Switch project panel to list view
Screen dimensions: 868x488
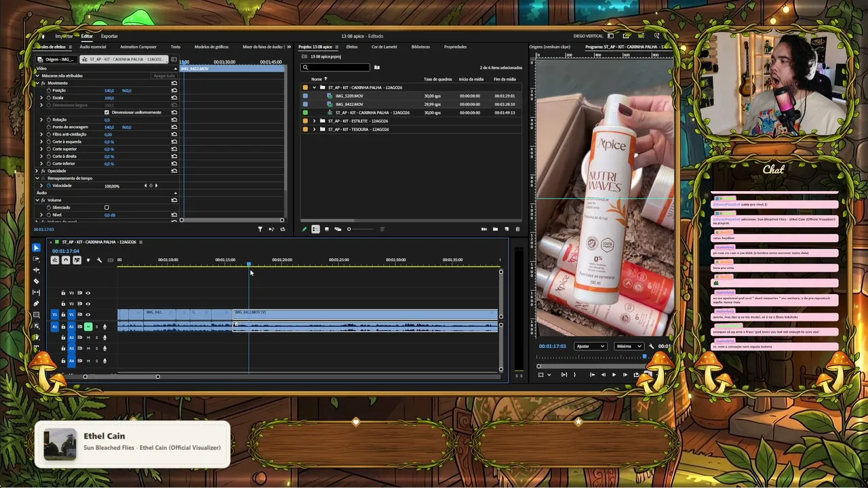315,229
